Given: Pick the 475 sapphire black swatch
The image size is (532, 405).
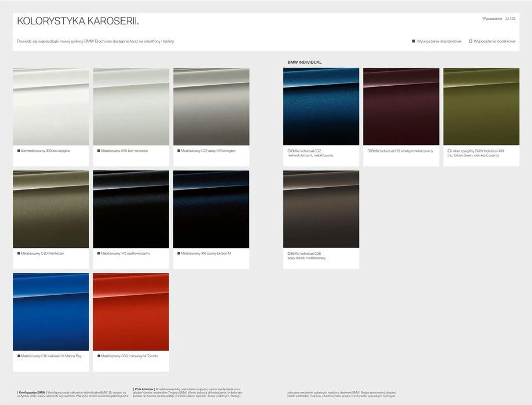Looking at the screenshot, I should pos(131,209).
